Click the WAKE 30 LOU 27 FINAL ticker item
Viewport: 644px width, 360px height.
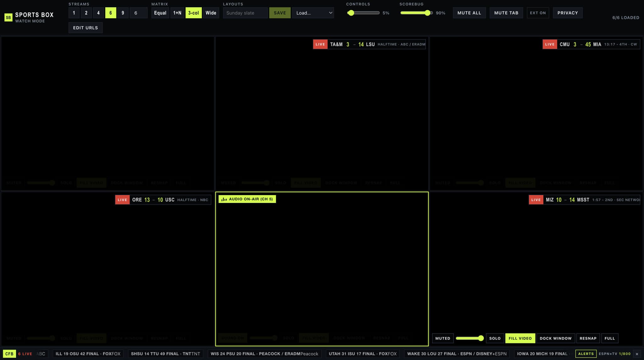(457, 354)
